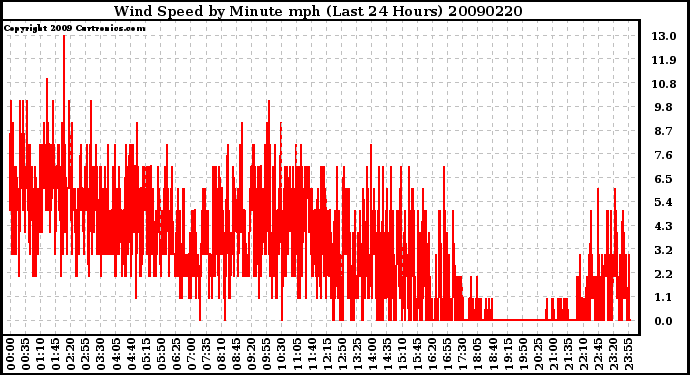
Task: Click the 01:10 time axis label
Action: tap(40, 354)
